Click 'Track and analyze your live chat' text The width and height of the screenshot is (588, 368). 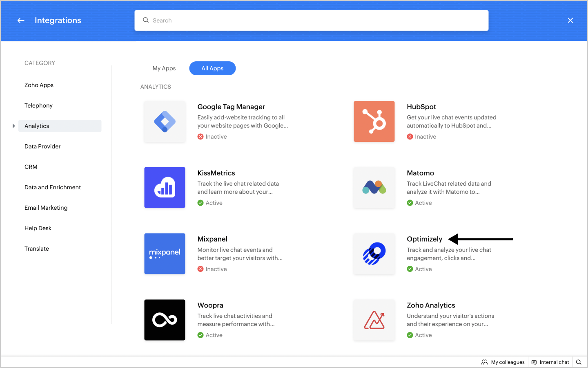point(449,250)
